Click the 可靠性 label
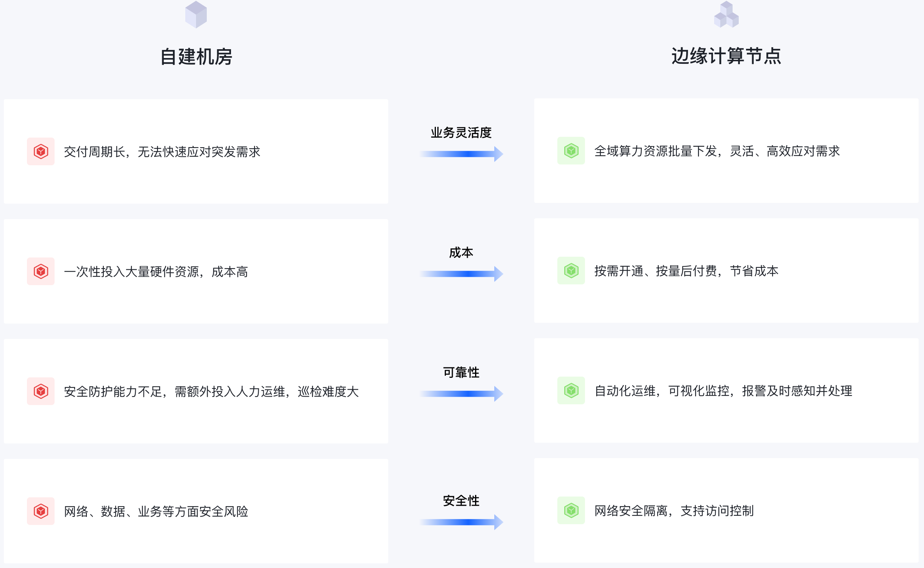The image size is (924, 568). tap(461, 372)
